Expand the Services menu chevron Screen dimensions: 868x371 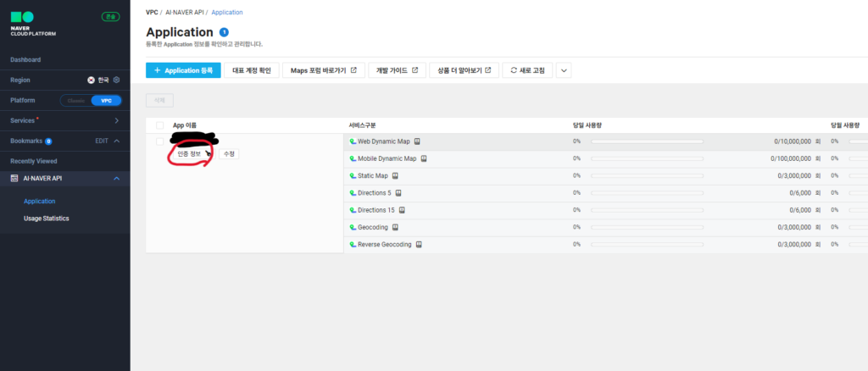(x=117, y=120)
